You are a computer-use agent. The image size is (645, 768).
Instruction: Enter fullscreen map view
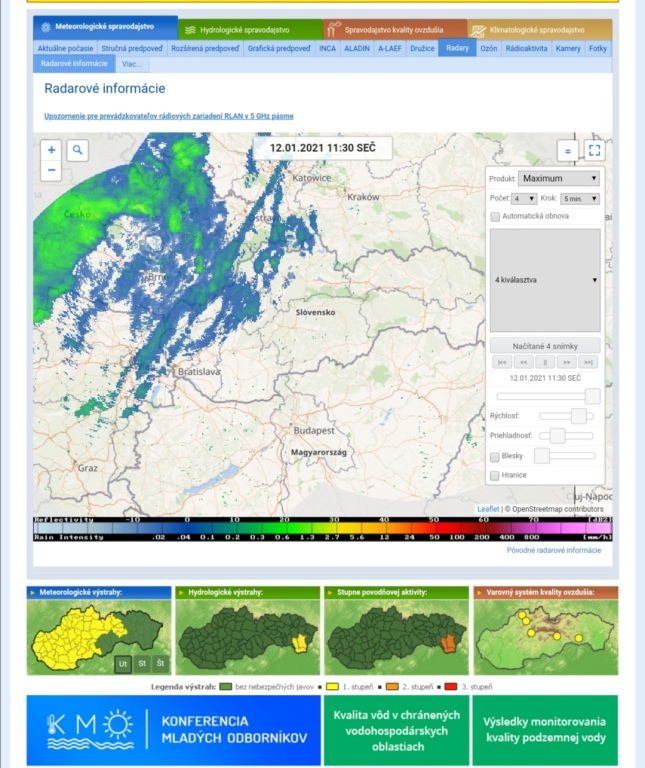[x=594, y=151]
